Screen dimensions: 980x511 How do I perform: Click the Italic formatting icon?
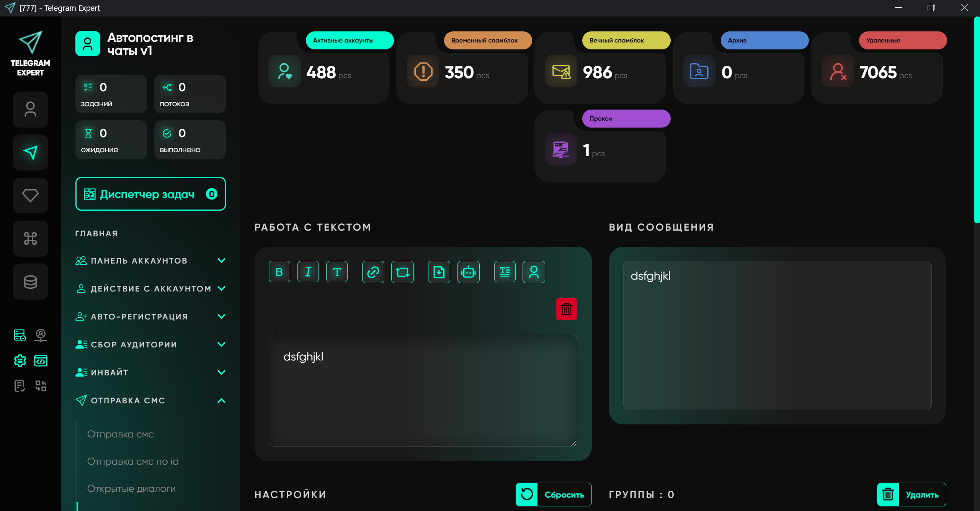(x=308, y=272)
